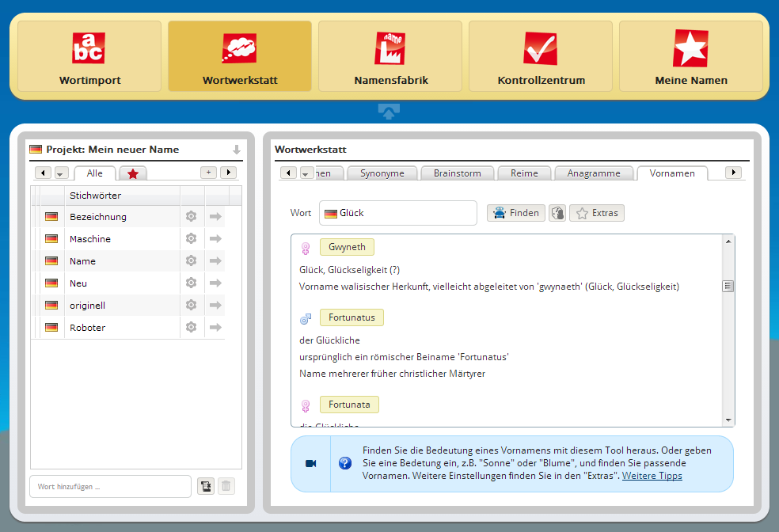Send Roboter to workshop with arrow
779x532 pixels.
tap(215, 327)
